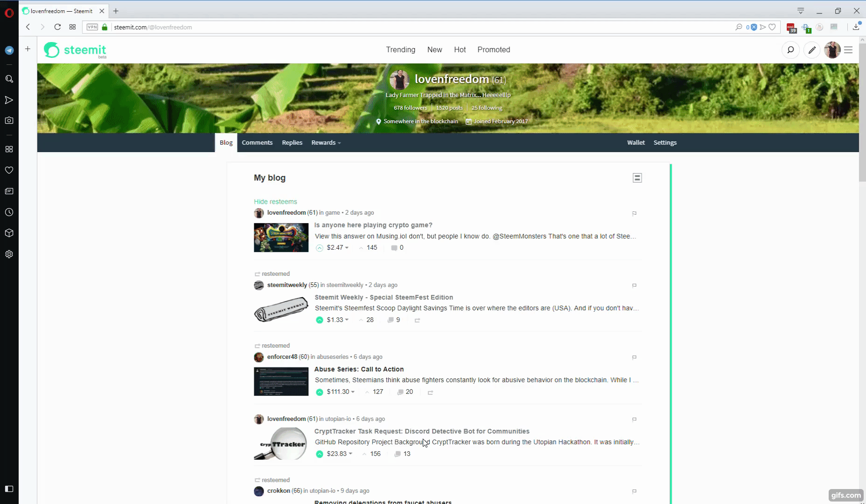Open Bookmarks heart icon in sidebar

pos(9,170)
